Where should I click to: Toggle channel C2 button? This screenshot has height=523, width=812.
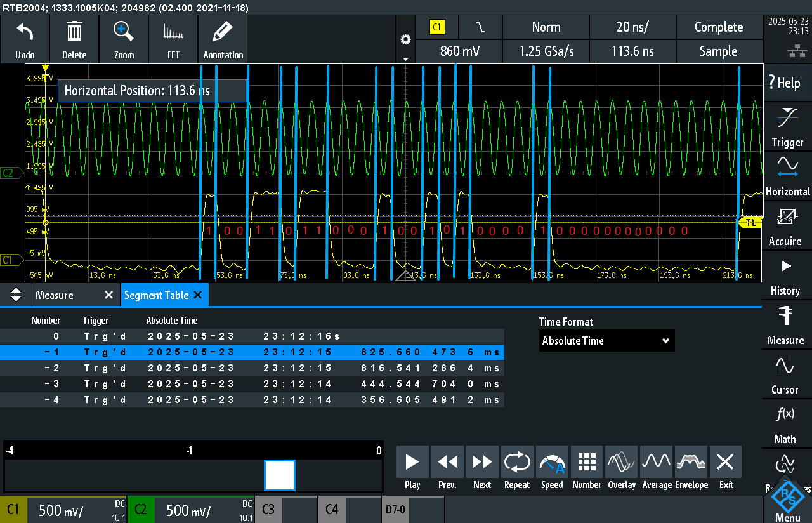pyautogui.click(x=141, y=510)
